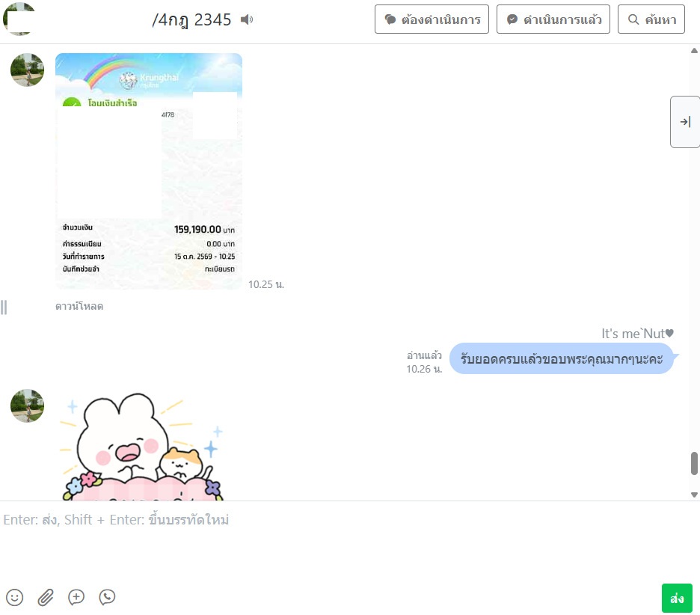Click the sender name It's me`Nut
The width and height of the screenshot is (700, 615).
637,334
